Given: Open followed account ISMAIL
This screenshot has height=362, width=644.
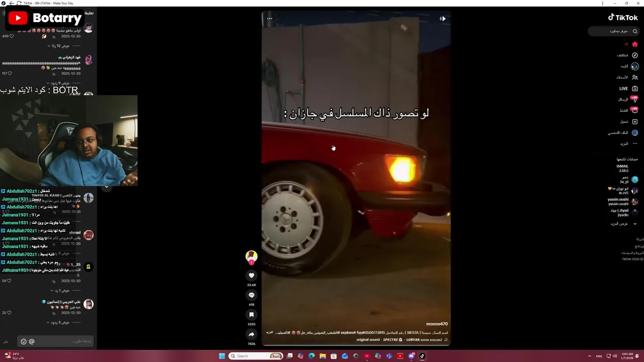Looking at the screenshot, I should point(622,168).
